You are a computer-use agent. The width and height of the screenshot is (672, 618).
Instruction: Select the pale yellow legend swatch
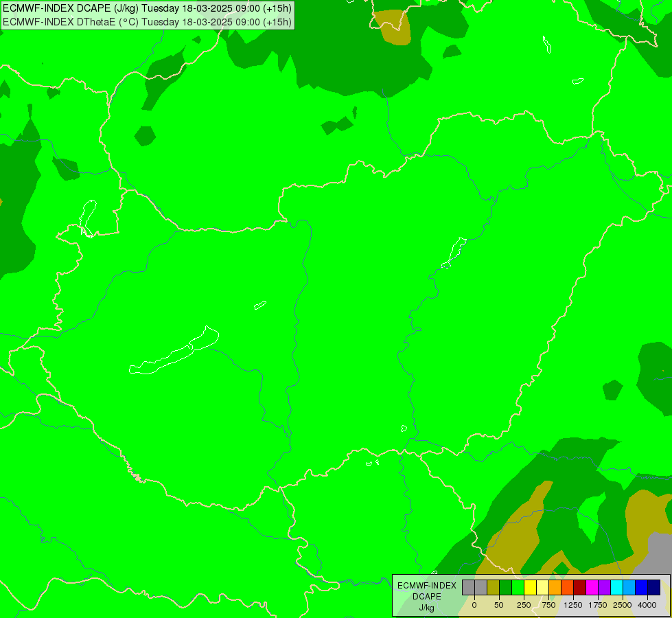point(542,588)
